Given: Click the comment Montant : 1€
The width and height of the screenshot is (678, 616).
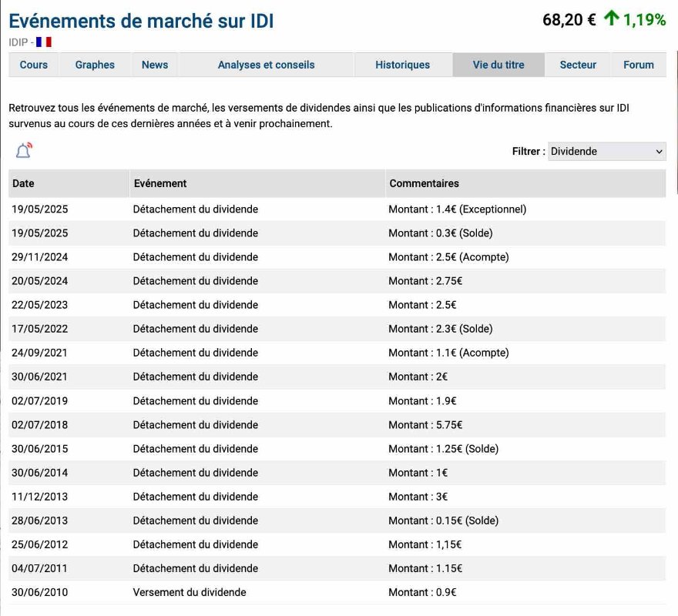Looking at the screenshot, I should click(x=418, y=473).
